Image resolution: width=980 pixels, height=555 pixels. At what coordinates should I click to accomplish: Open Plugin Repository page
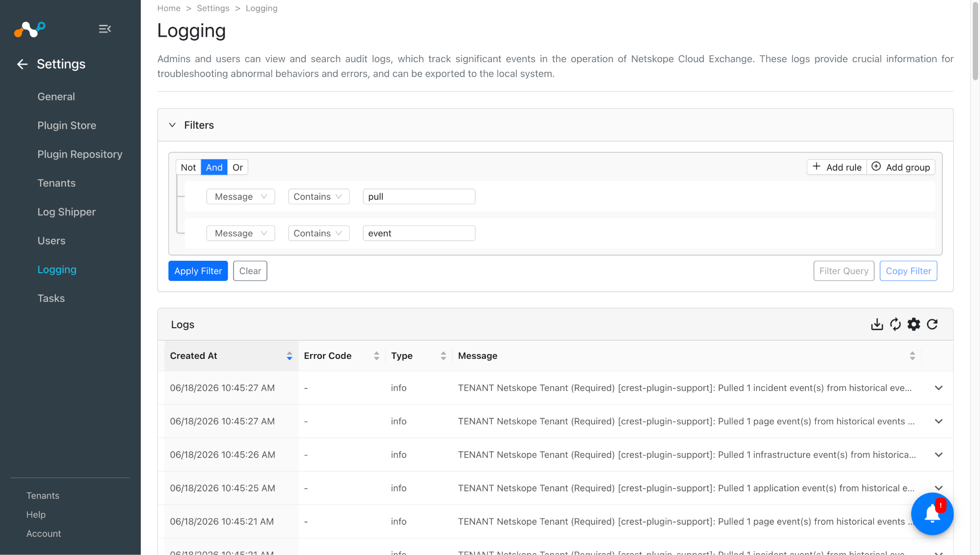point(80,154)
